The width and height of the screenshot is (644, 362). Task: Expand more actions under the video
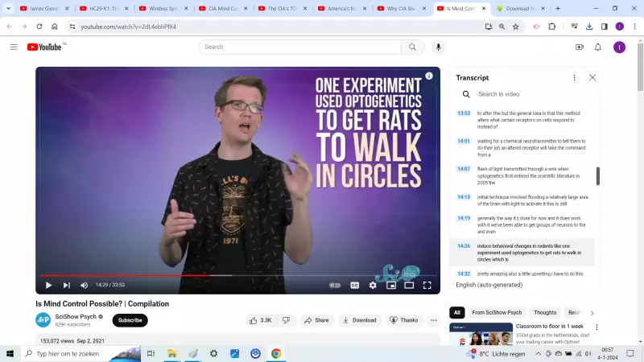click(434, 320)
